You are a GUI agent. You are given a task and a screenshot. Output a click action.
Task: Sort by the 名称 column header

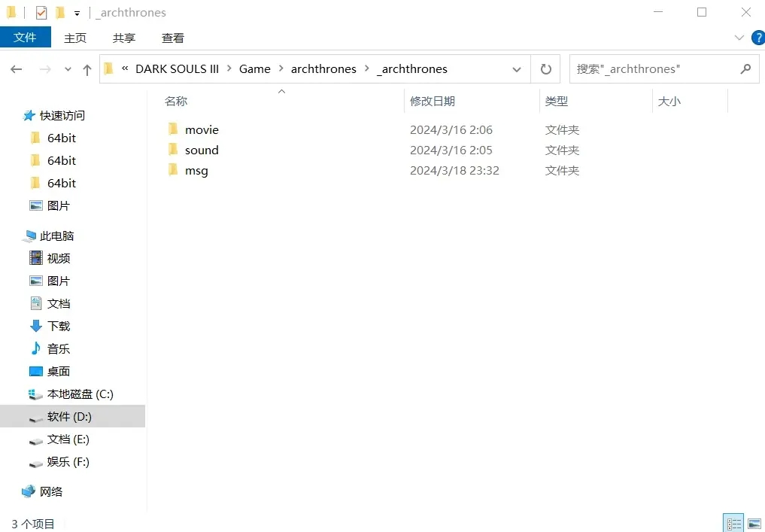click(176, 102)
